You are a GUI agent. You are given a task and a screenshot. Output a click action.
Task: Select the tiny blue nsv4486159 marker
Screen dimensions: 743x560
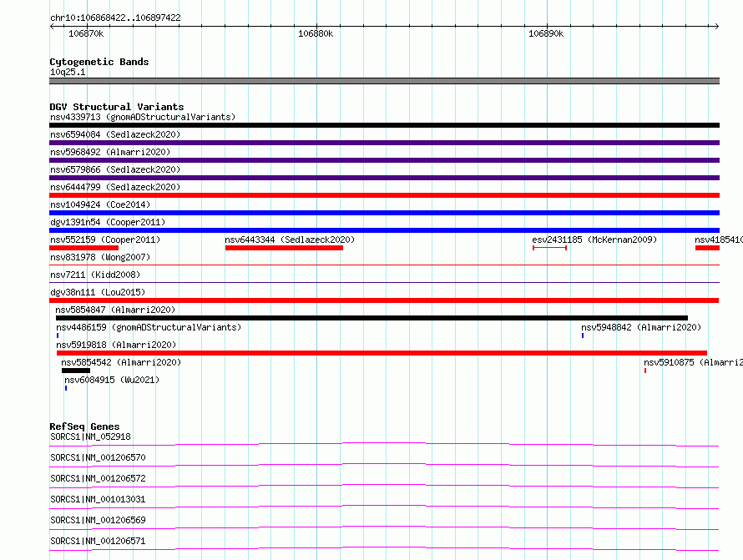tap(58, 335)
